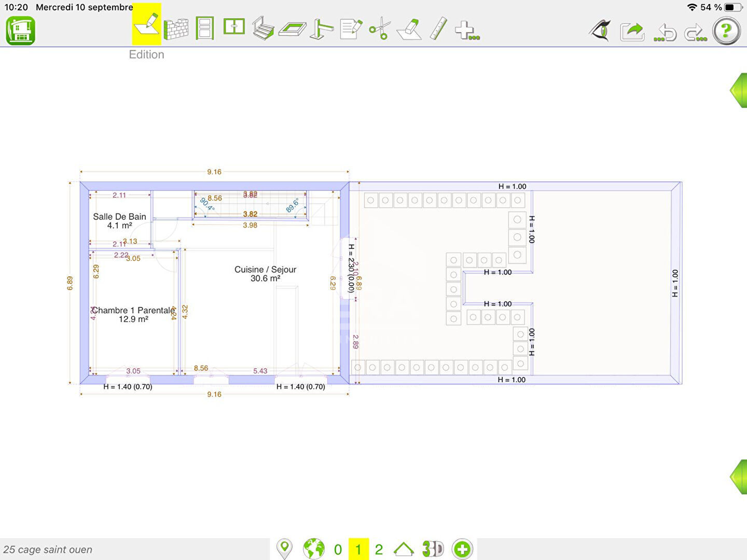Viewport: 747px width, 560px height.
Task: Choose the door tool in the toolbar
Action: click(x=205, y=29)
